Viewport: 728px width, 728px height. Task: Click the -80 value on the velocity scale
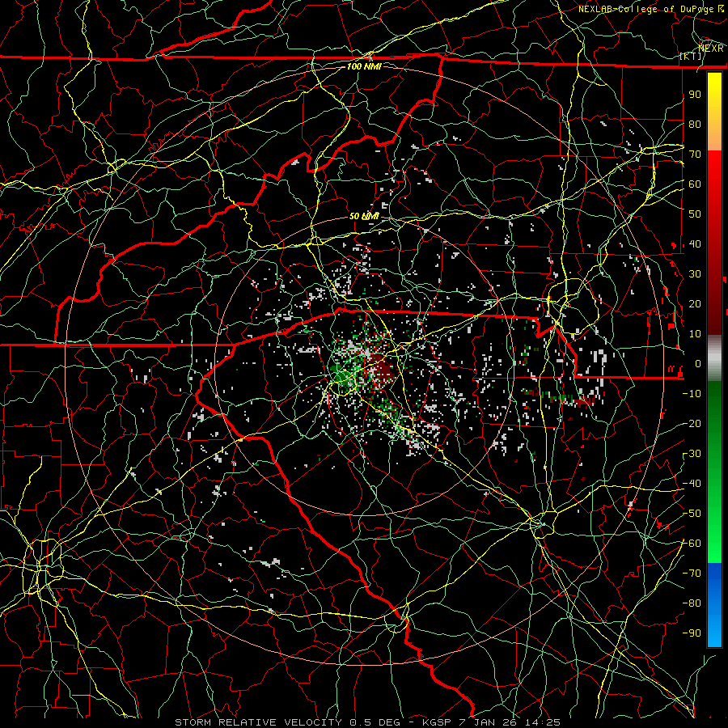pyautogui.click(x=692, y=603)
